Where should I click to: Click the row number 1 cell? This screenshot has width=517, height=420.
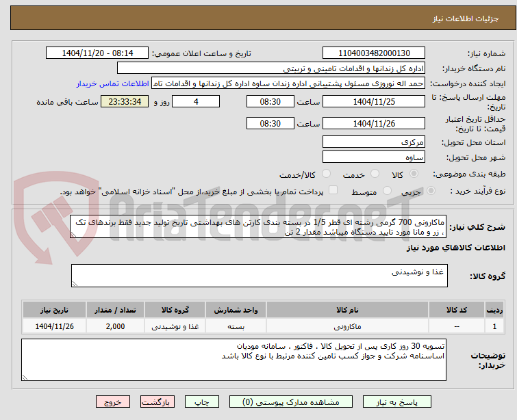(494, 326)
